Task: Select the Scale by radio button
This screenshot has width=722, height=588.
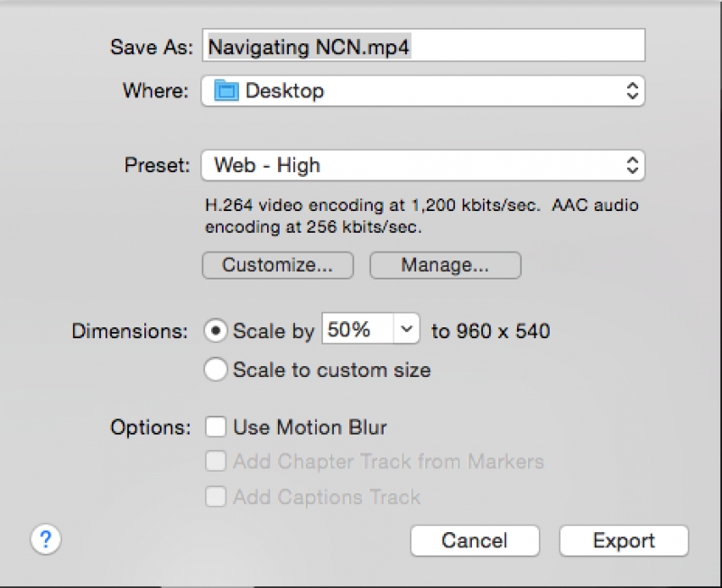Action: click(x=216, y=330)
